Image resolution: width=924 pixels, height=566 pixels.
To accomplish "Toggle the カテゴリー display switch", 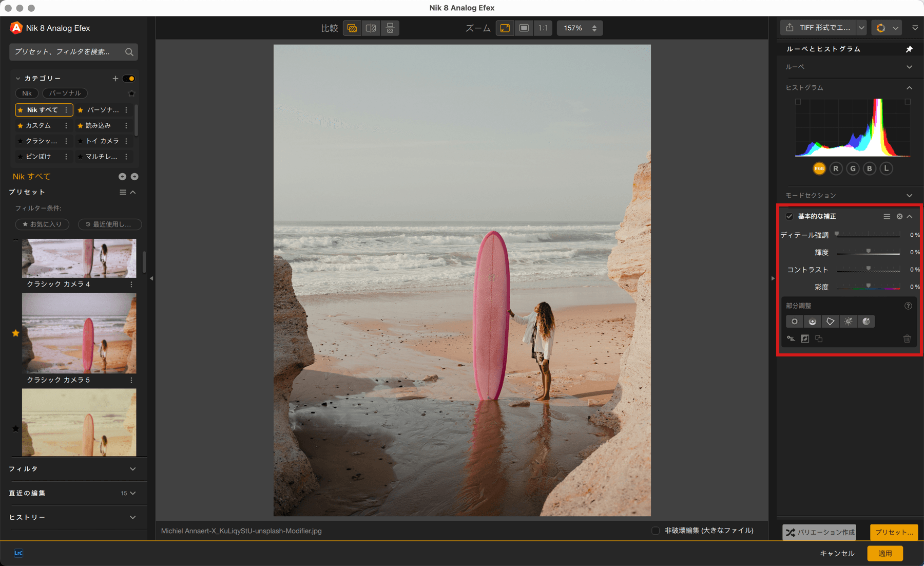I will tap(129, 79).
